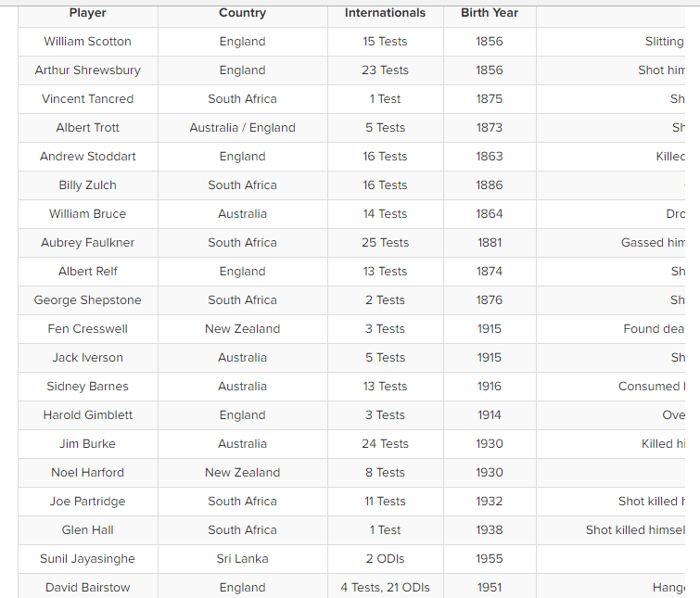
Task: Select Sunil Jayasinghe's 'Sri Lanka' cell
Action: (x=242, y=559)
